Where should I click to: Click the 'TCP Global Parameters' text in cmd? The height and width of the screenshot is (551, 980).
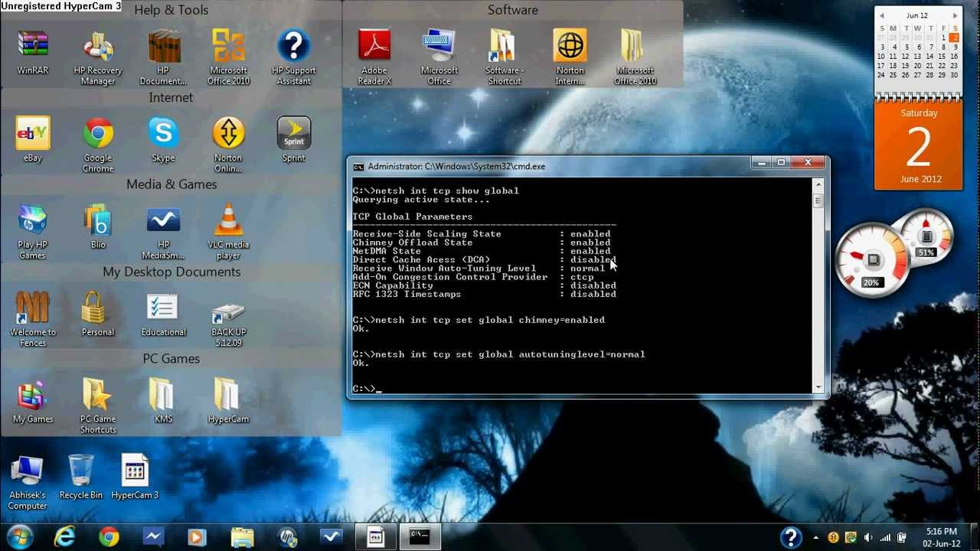(x=413, y=217)
